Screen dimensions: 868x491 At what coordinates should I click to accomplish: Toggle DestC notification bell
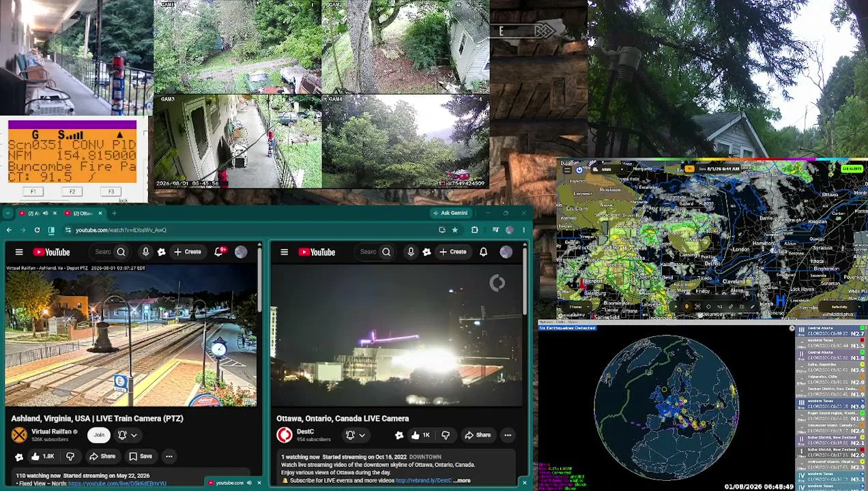(350, 435)
